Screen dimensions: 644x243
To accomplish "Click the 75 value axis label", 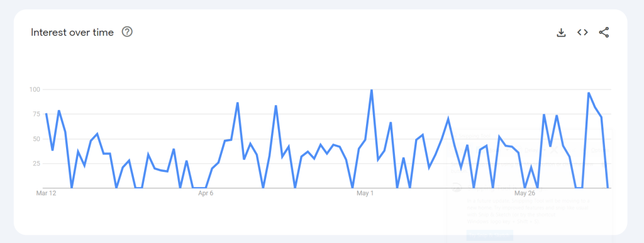I will tap(36, 114).
